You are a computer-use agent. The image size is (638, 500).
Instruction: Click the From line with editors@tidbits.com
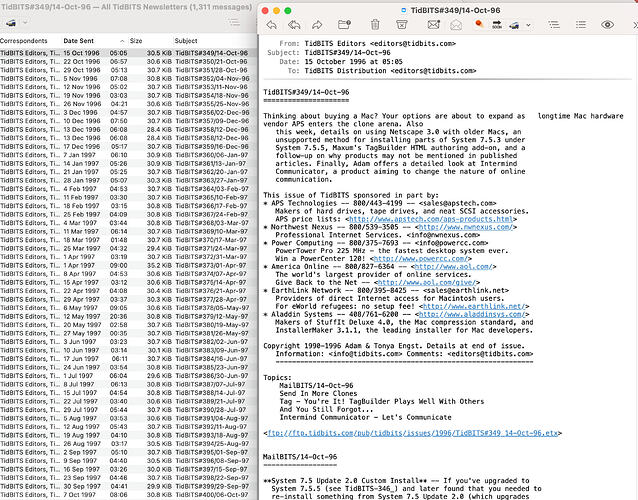coord(367,44)
